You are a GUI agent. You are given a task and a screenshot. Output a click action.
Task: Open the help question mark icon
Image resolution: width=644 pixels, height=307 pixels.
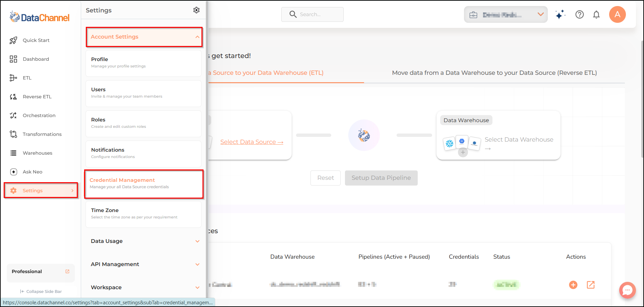580,14
